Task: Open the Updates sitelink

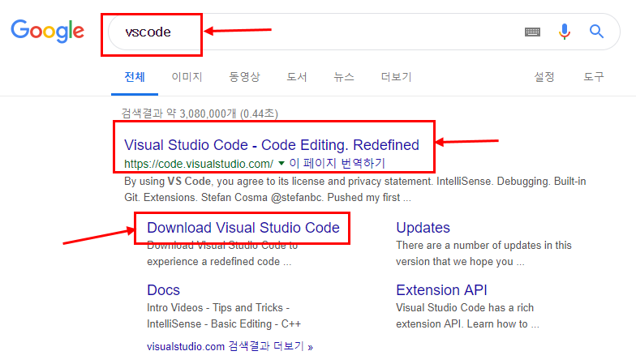Action: tap(423, 227)
